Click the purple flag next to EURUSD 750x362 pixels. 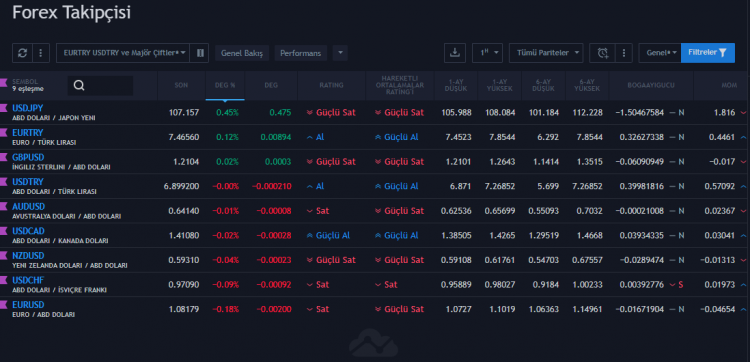(4, 305)
